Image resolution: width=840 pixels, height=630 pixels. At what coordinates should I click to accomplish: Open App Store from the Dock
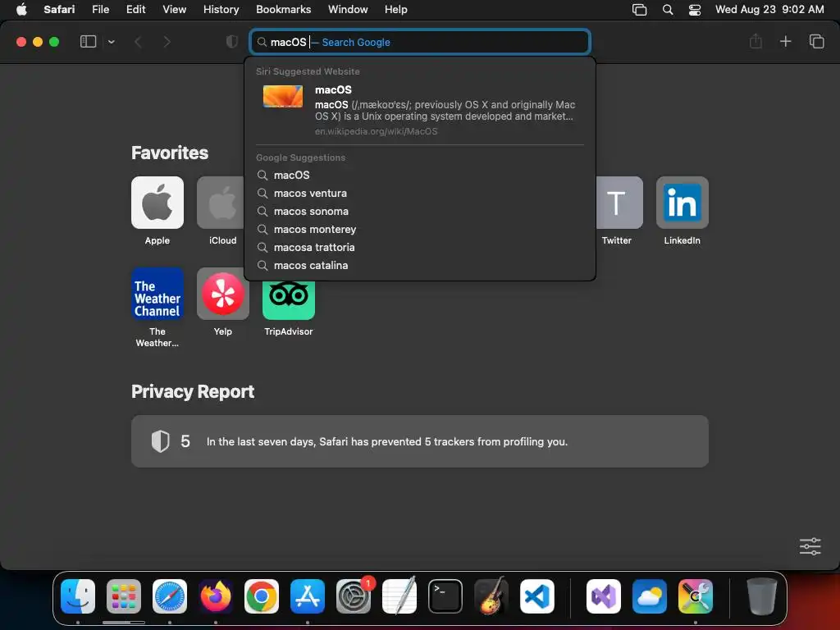coord(308,596)
